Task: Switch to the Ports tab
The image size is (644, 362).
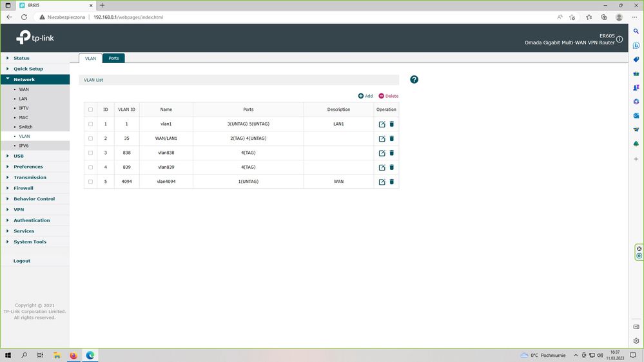Action: pyautogui.click(x=113, y=58)
